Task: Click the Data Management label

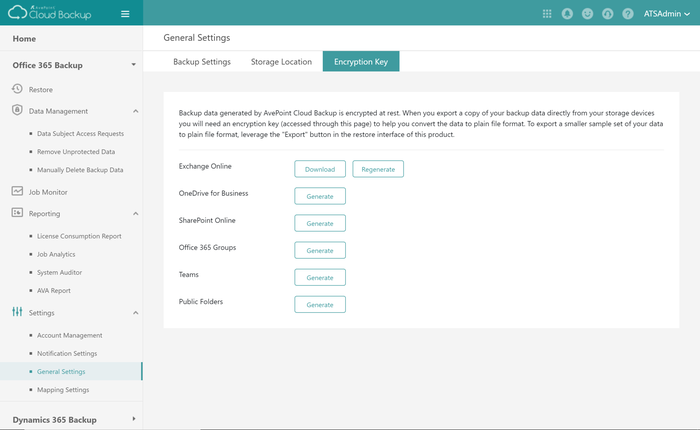Action: (x=58, y=111)
